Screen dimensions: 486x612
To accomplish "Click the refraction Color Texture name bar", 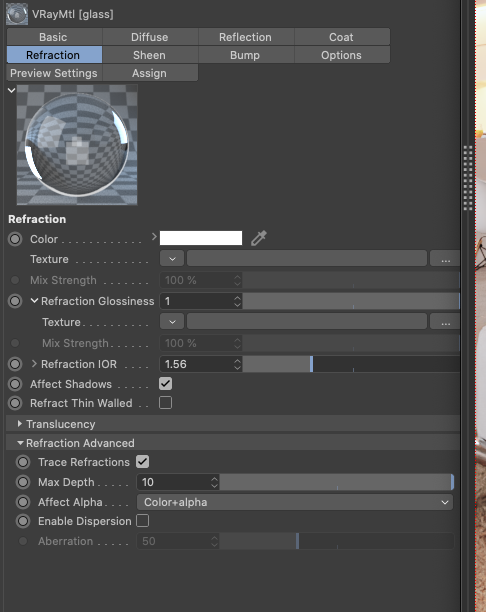I will (x=307, y=259).
